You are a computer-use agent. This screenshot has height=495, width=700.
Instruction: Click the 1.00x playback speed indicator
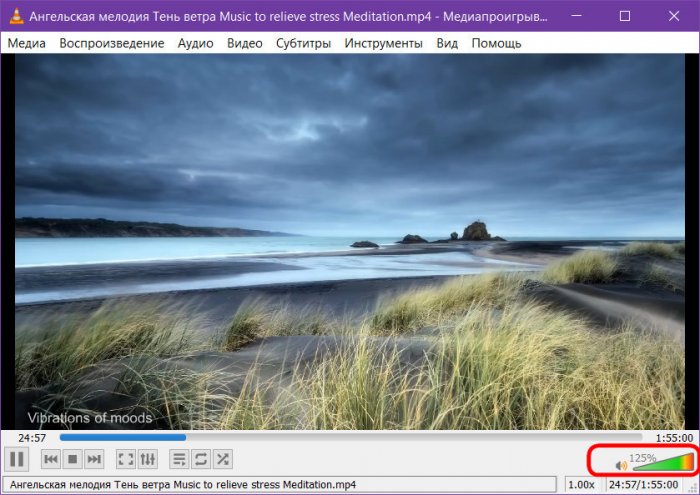(581, 485)
